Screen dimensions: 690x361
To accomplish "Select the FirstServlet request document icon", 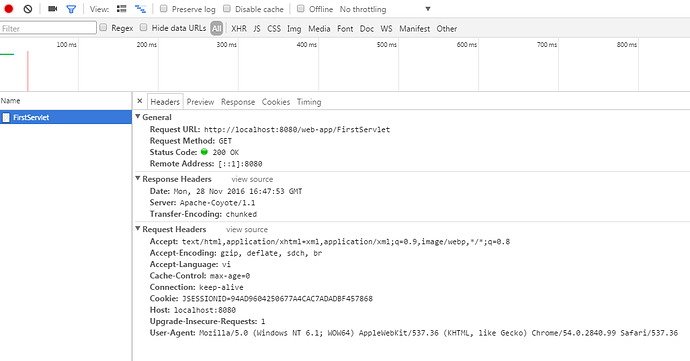I will point(6,118).
